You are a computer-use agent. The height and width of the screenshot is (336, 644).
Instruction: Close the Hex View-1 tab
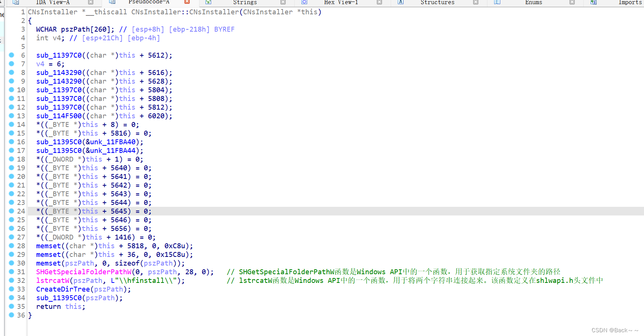[379, 2]
